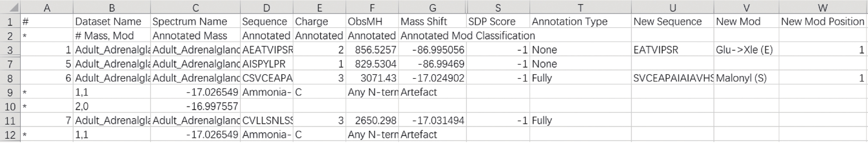Select mass shift cell -86.99469
868x144 pixels.
coord(432,64)
